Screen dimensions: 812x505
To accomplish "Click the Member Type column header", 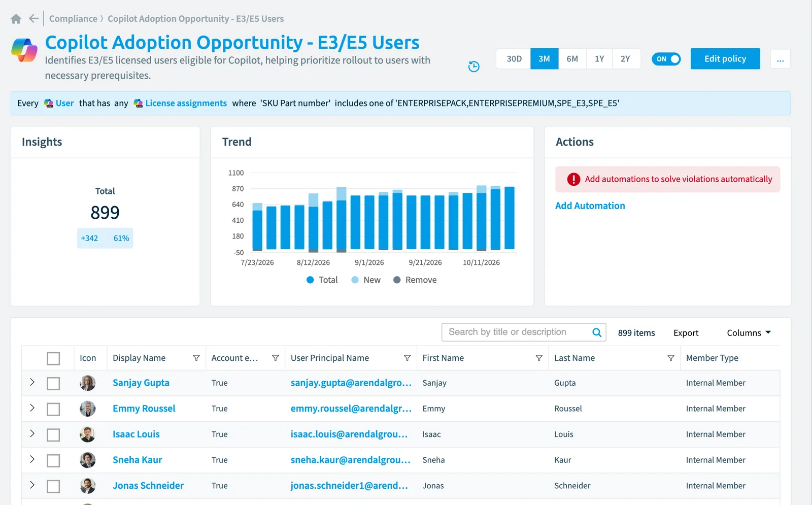I will [x=712, y=358].
